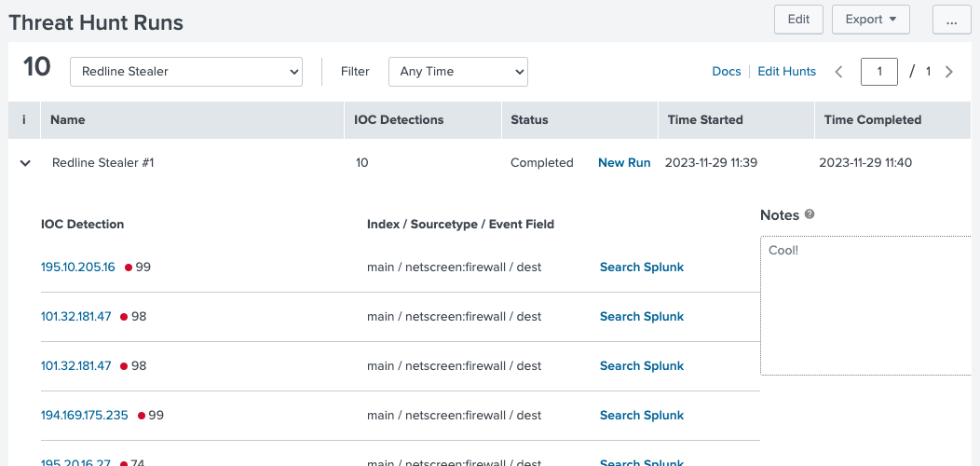Collapse the Redline Stealer #1 row

click(x=25, y=163)
